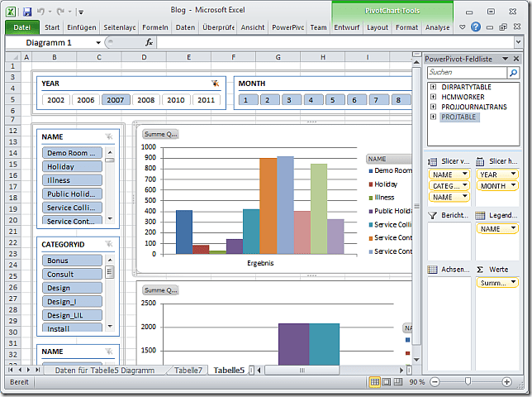532x397 pixels.
Task: Click the clear filter icon on CATEGORYID slicer
Action: (x=109, y=244)
